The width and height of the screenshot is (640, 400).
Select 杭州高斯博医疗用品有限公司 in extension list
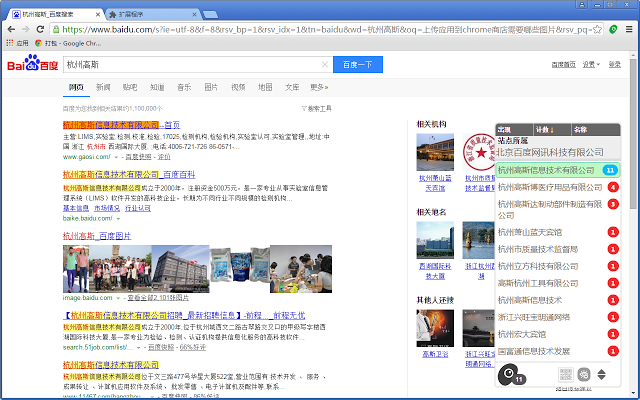558,187
